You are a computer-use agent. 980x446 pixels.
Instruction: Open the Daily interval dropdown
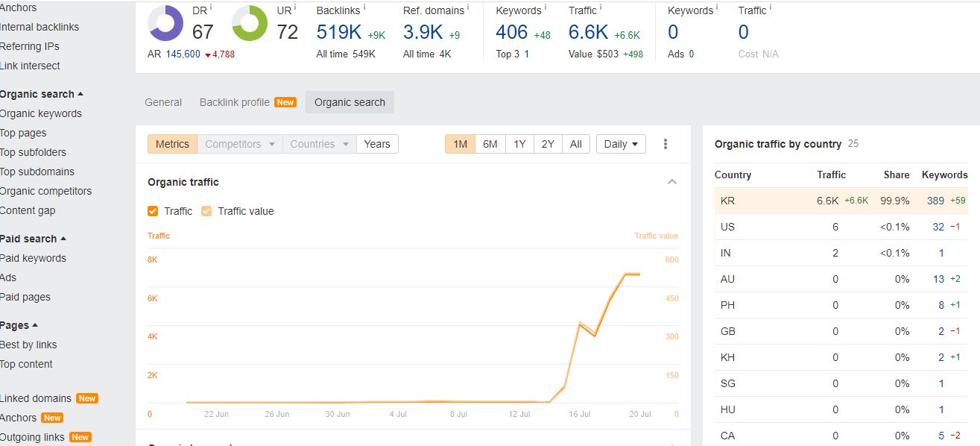click(x=621, y=144)
